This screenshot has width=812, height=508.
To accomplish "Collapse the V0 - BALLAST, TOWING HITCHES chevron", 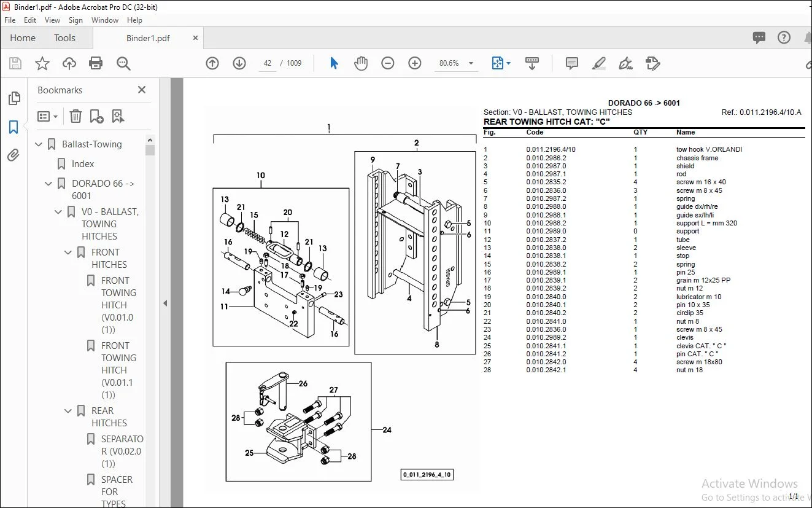I will point(59,212).
